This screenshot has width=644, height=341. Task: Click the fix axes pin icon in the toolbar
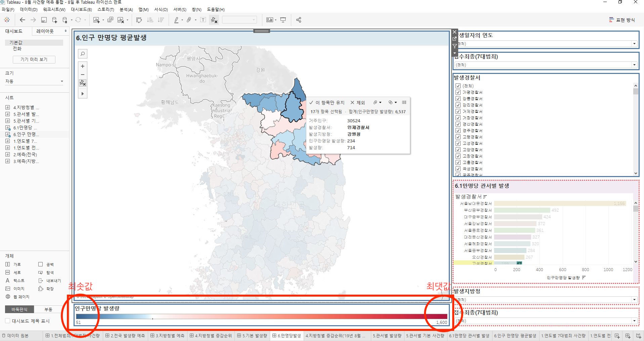coord(214,20)
